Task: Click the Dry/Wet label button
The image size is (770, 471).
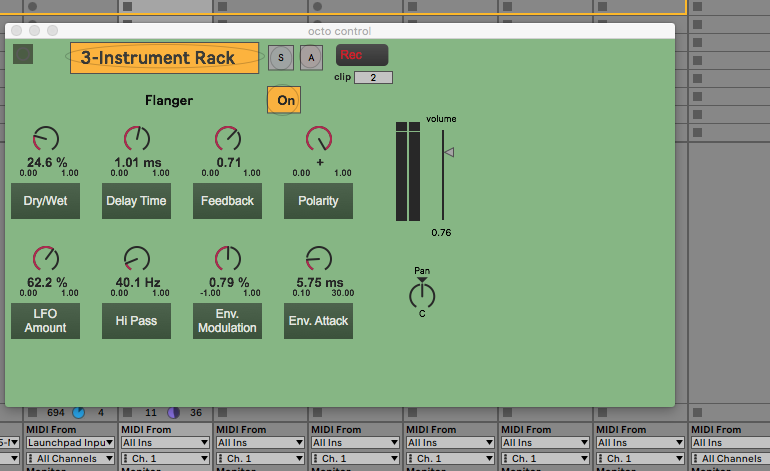Action: coord(46,201)
